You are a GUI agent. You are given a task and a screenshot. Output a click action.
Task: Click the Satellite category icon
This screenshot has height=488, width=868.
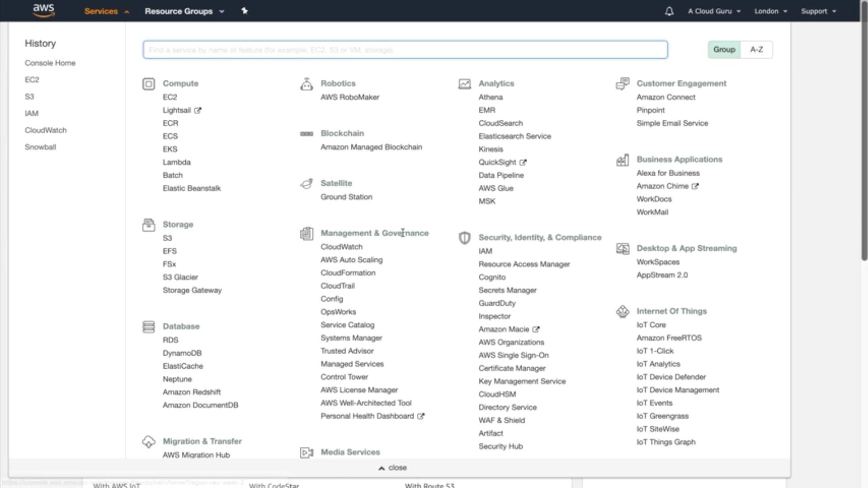pyautogui.click(x=307, y=183)
